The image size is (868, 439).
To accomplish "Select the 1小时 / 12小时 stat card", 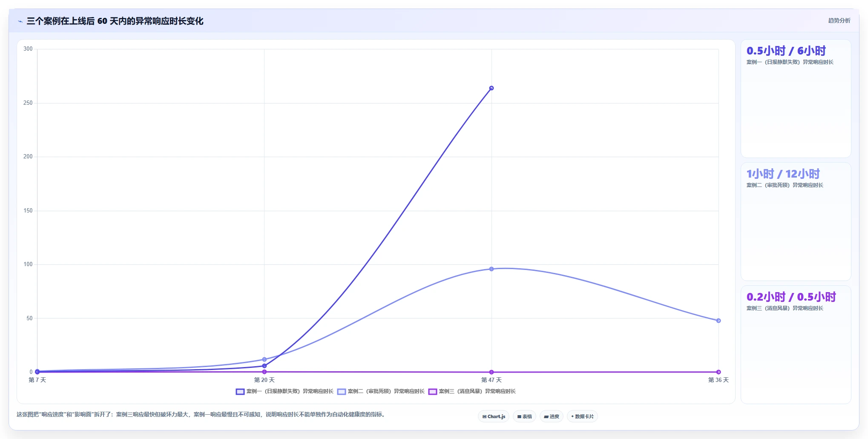I will [796, 221].
